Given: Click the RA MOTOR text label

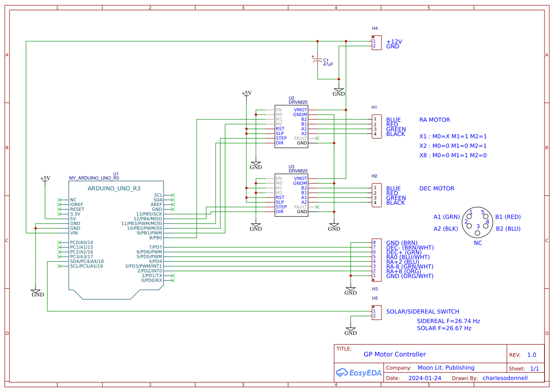Looking at the screenshot, I should click(434, 120).
